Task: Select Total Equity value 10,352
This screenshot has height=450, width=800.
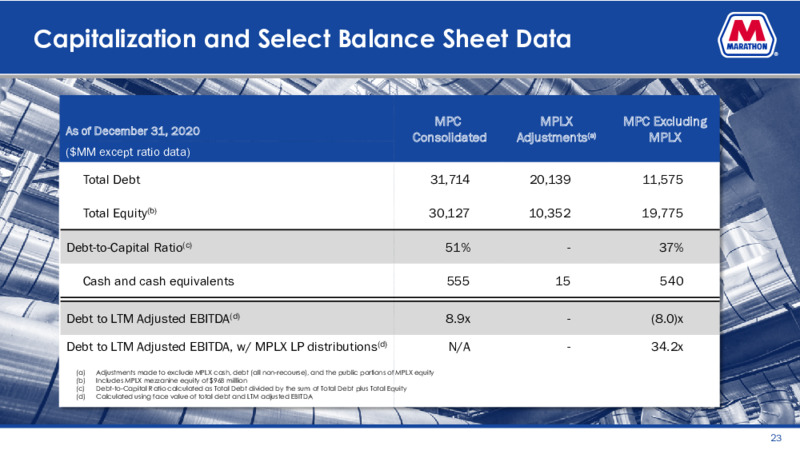Action: pyautogui.click(x=549, y=213)
